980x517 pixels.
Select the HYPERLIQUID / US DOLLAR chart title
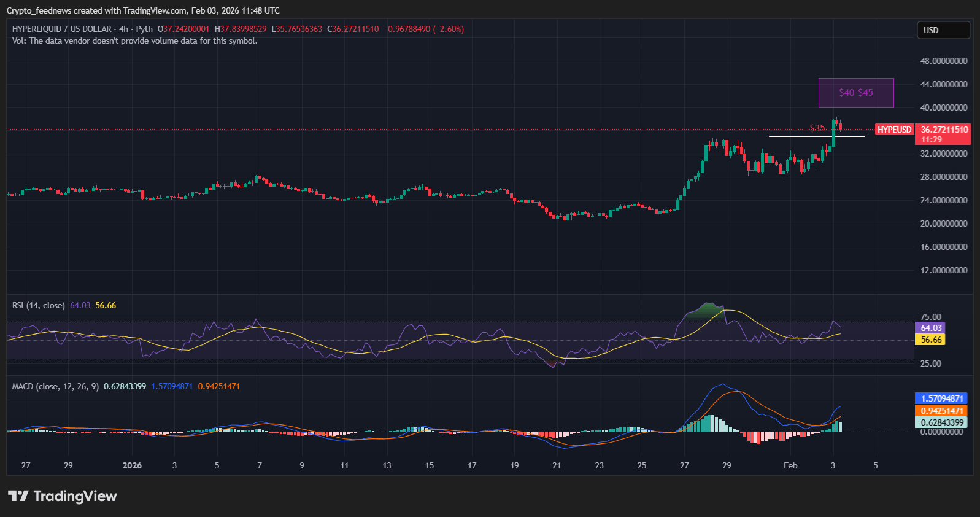point(62,29)
